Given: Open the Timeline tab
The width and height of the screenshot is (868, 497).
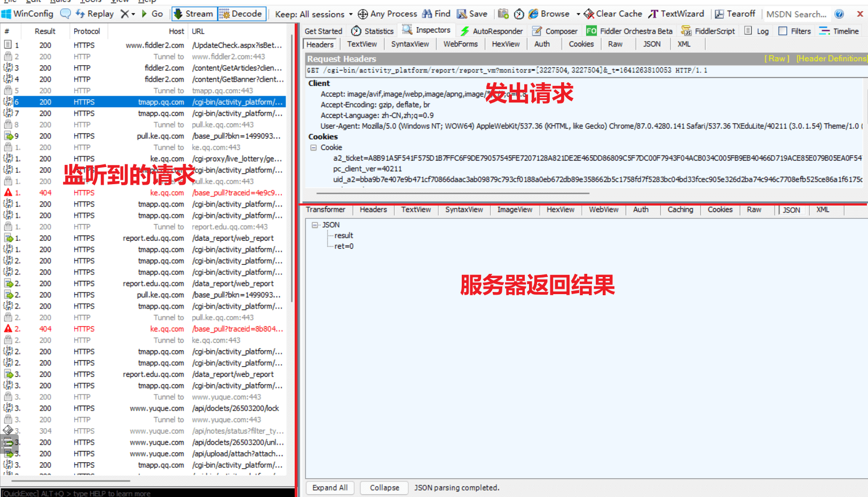Looking at the screenshot, I should [x=839, y=31].
